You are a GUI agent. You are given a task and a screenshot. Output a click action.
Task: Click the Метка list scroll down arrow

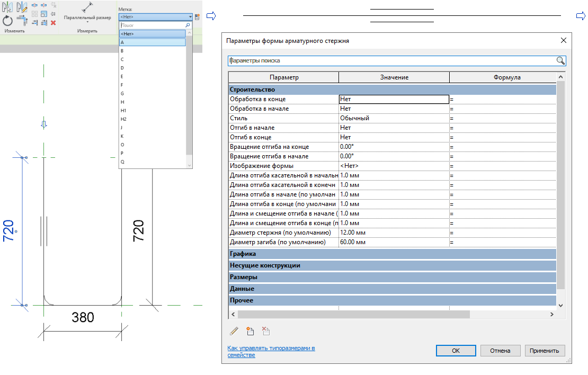point(189,165)
